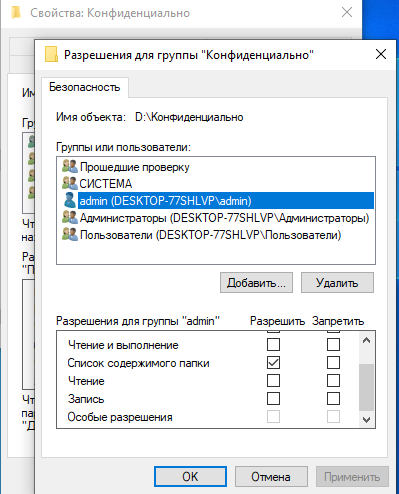Viewport: 399px width, 494px height.
Task: Deny Список содержимого папки permission
Action: pyautogui.click(x=333, y=363)
